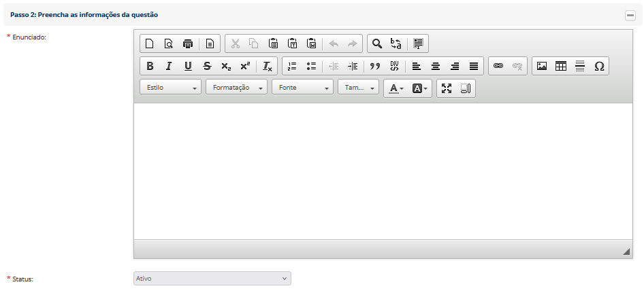Maximize the editor to fullscreen
644x295 pixels.
[x=447, y=88]
